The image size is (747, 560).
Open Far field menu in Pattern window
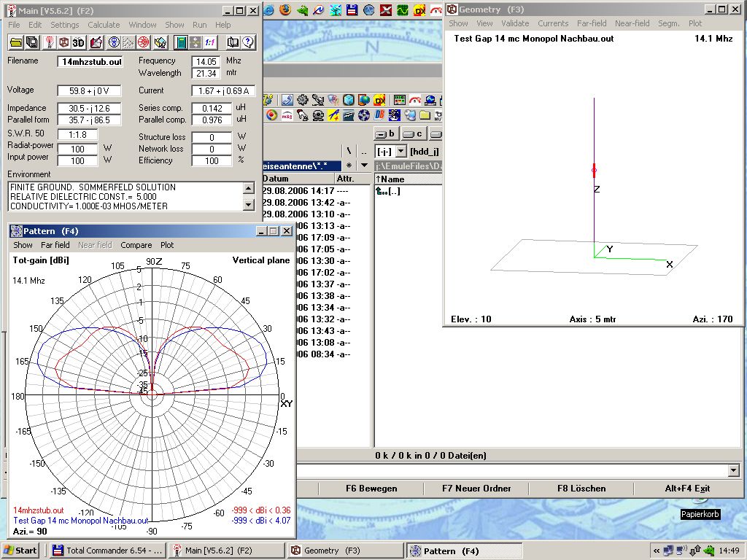click(x=55, y=245)
